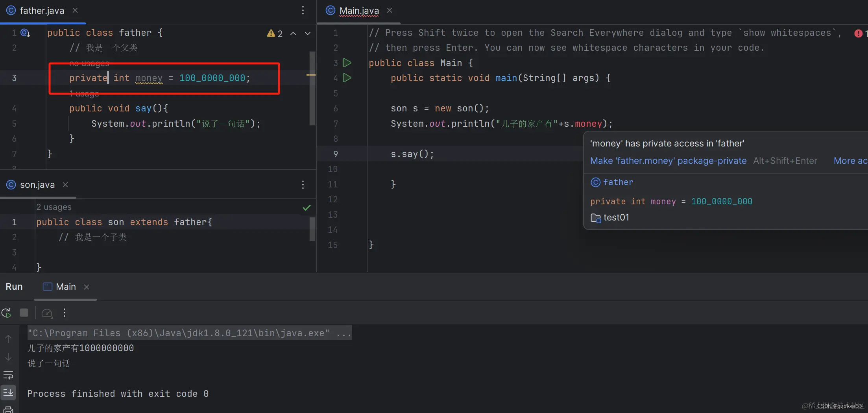Click the 'father' superclass name in son.java
The image size is (868, 413).
click(x=191, y=222)
